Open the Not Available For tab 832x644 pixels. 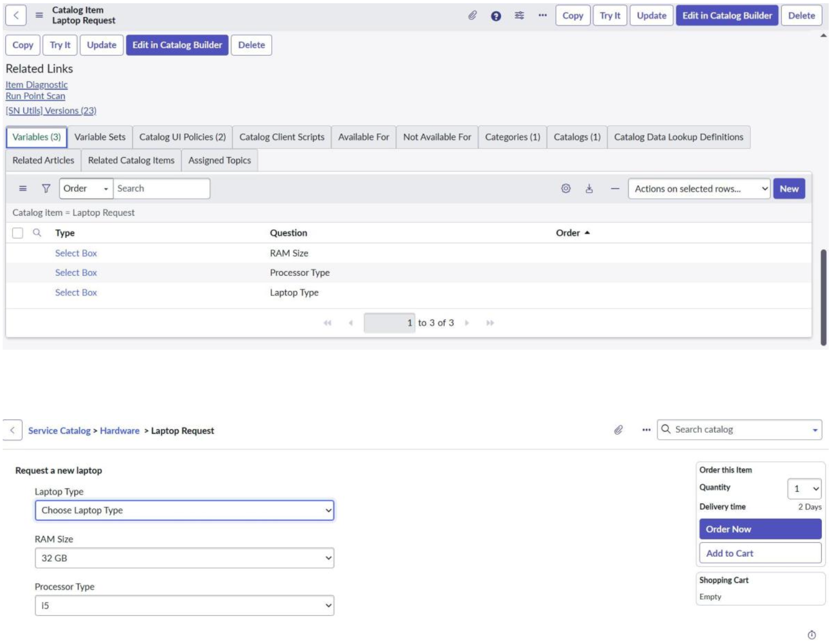tap(437, 137)
